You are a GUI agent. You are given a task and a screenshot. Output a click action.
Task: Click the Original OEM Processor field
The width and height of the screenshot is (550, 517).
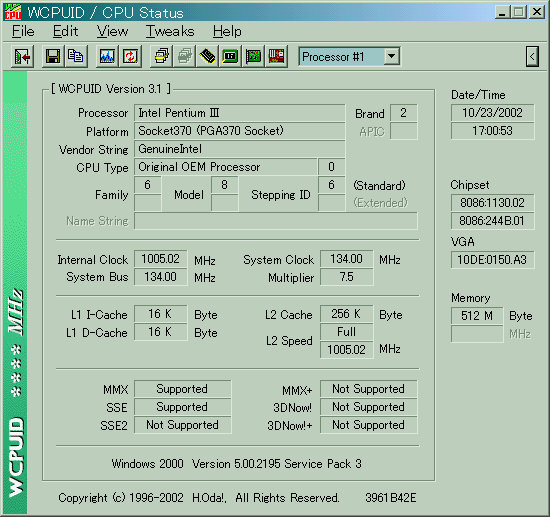226,167
